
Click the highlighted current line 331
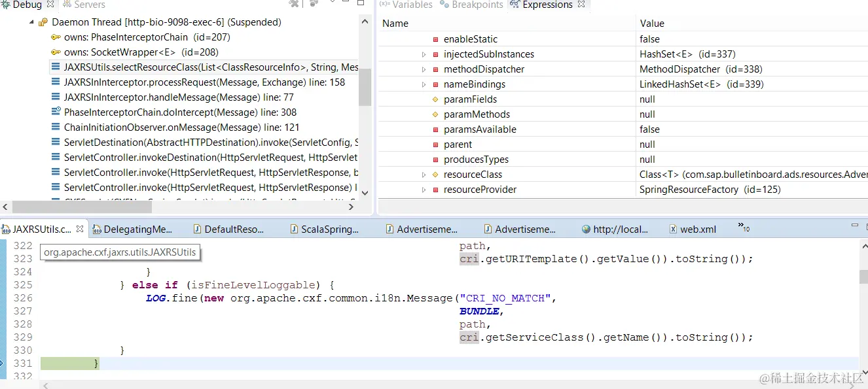tap(449, 364)
